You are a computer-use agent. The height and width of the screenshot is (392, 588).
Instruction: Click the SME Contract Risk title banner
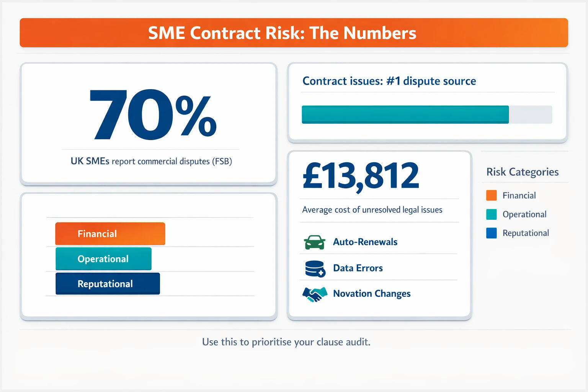tap(294, 33)
